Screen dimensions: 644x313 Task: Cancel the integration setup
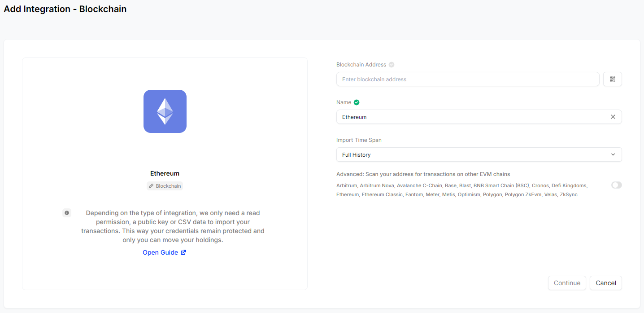(x=605, y=283)
